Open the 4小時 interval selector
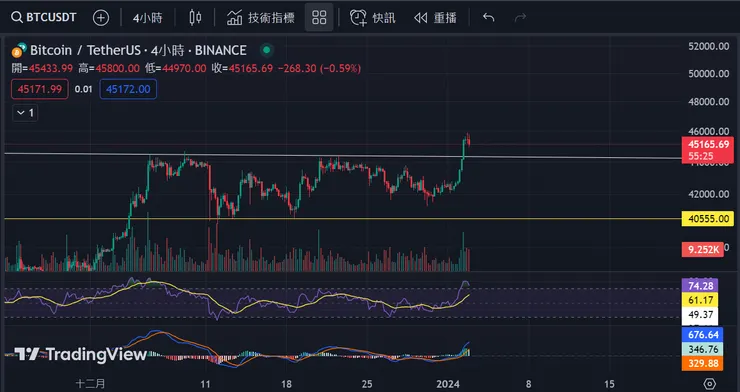The image size is (740, 392). tap(147, 18)
